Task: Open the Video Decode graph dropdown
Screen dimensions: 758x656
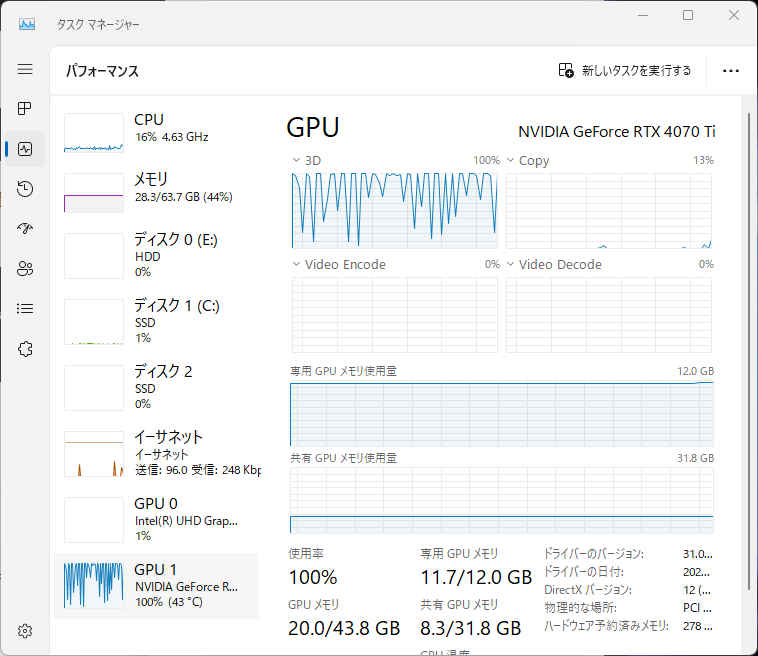Action: point(511,265)
